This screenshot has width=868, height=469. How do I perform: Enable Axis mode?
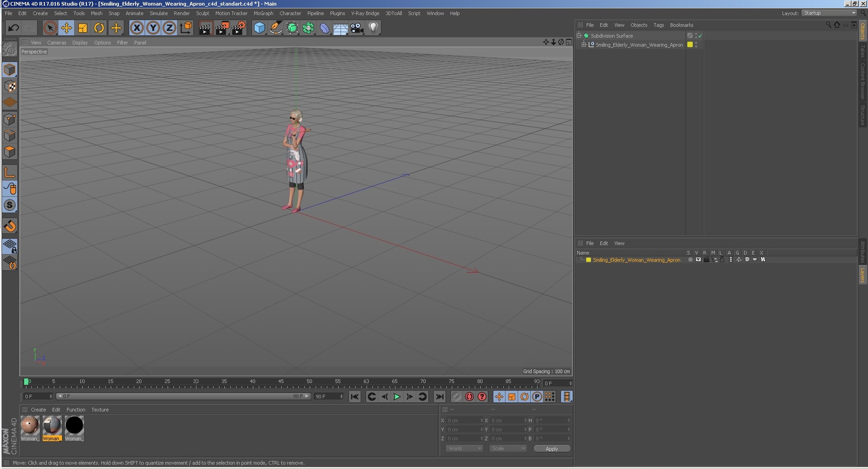10,172
